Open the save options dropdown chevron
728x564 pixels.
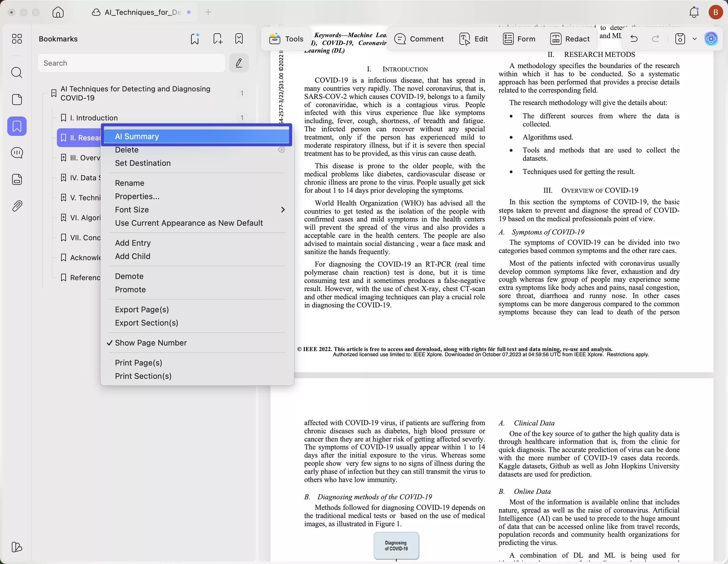click(x=694, y=39)
